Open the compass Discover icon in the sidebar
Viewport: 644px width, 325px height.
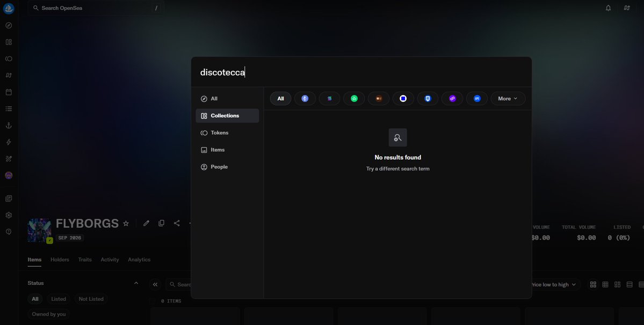pos(9,25)
